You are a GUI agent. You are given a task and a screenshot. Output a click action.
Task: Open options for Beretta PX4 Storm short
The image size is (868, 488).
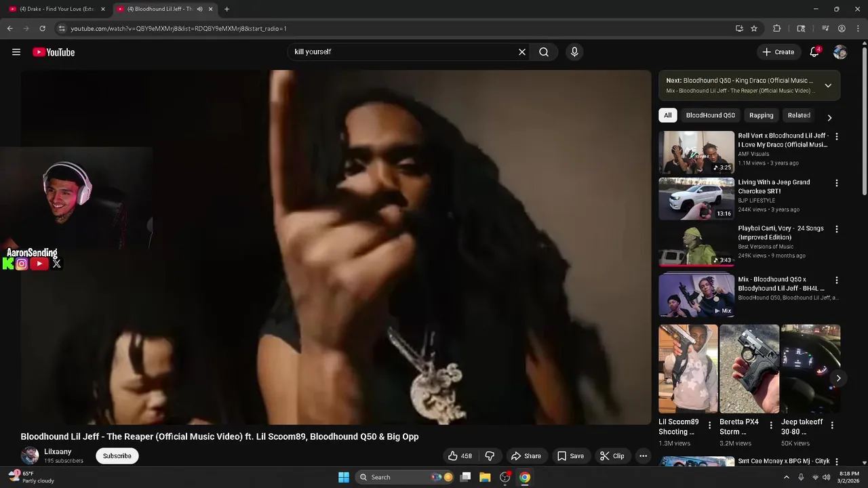pyautogui.click(x=771, y=426)
